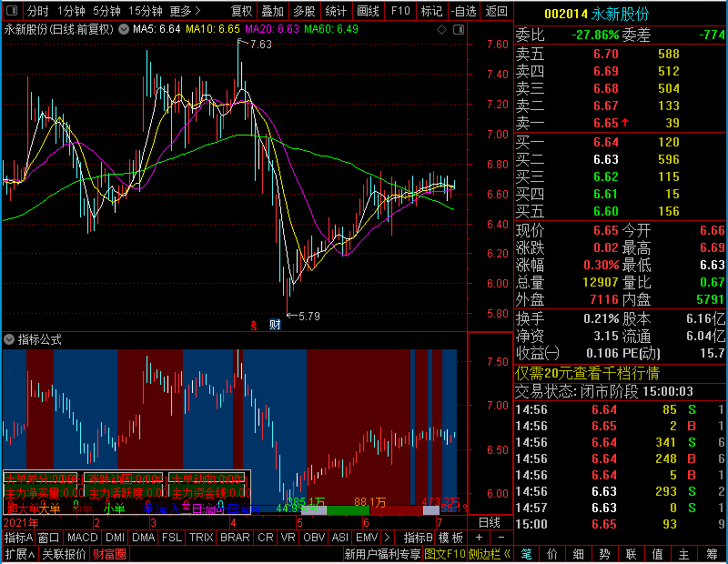Click the 标记 mark button
The height and width of the screenshot is (564, 728).
[431, 11]
